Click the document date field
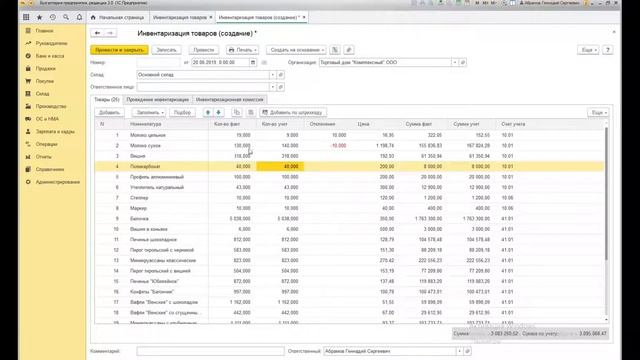This screenshot has width=640, height=360. click(x=220, y=62)
